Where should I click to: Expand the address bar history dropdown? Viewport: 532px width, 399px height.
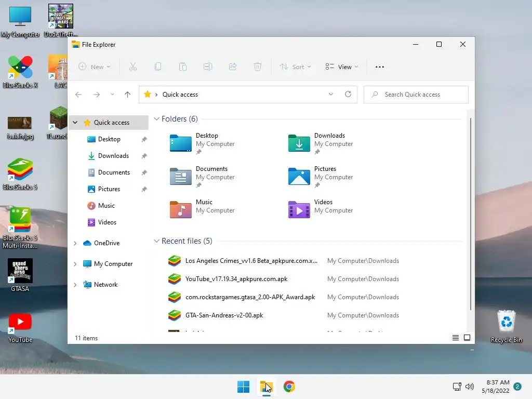331,95
